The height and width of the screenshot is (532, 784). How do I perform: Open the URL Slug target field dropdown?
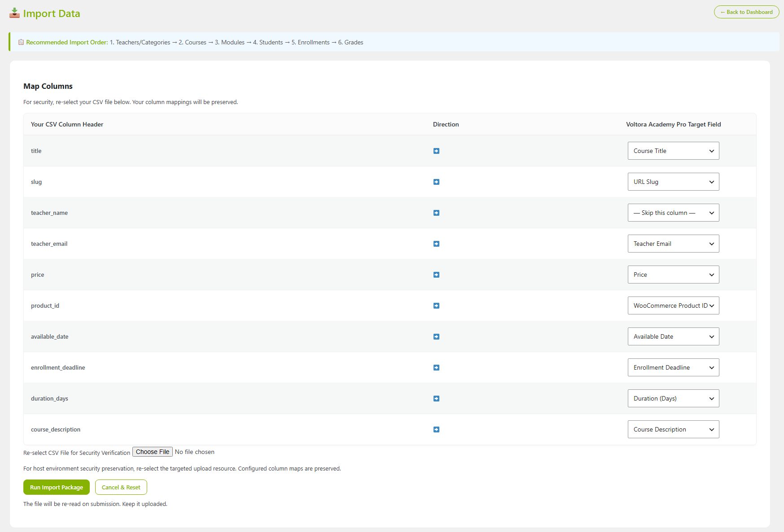pos(673,182)
